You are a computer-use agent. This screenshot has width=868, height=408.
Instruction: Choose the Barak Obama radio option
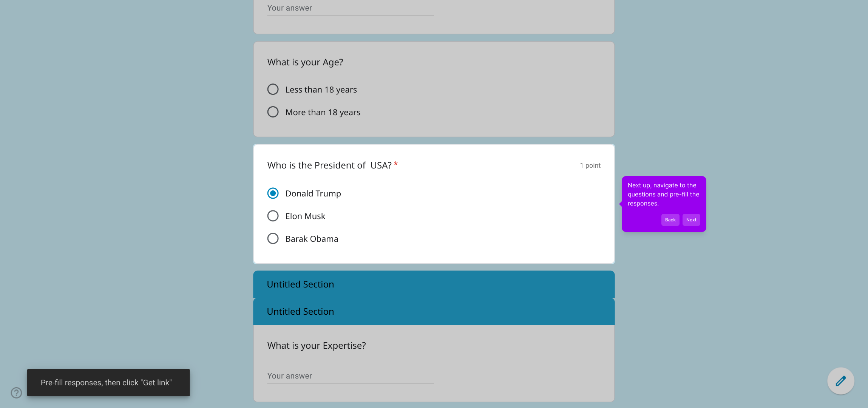point(273,239)
